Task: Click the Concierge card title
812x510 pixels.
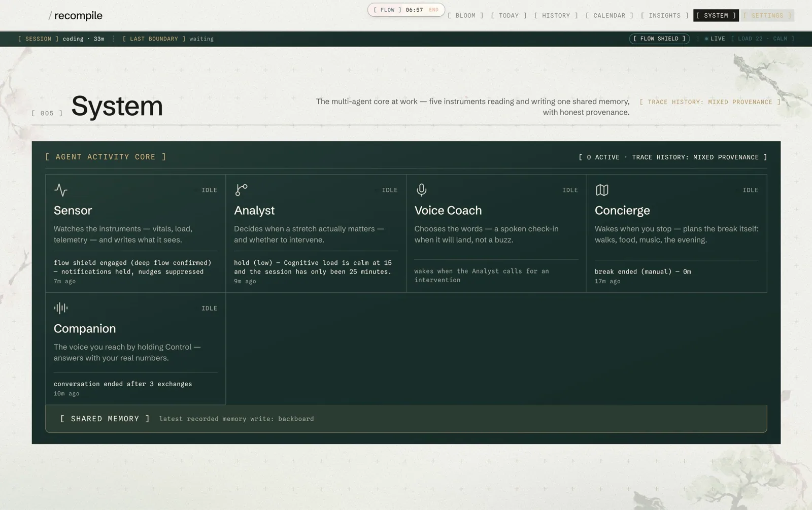Action: [x=622, y=210]
